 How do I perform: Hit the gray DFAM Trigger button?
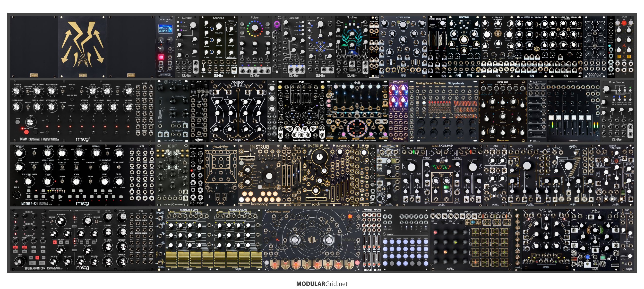[x=17, y=122]
